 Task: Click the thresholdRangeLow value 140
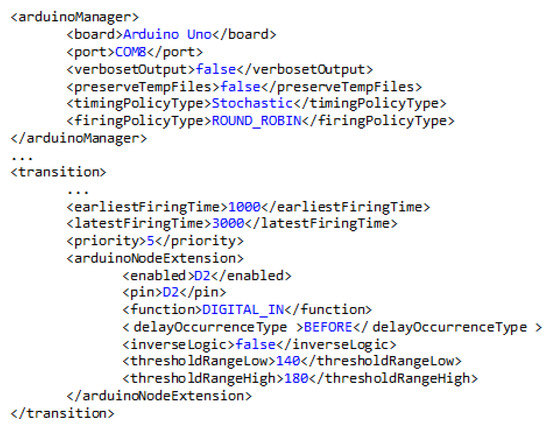pyautogui.click(x=288, y=361)
